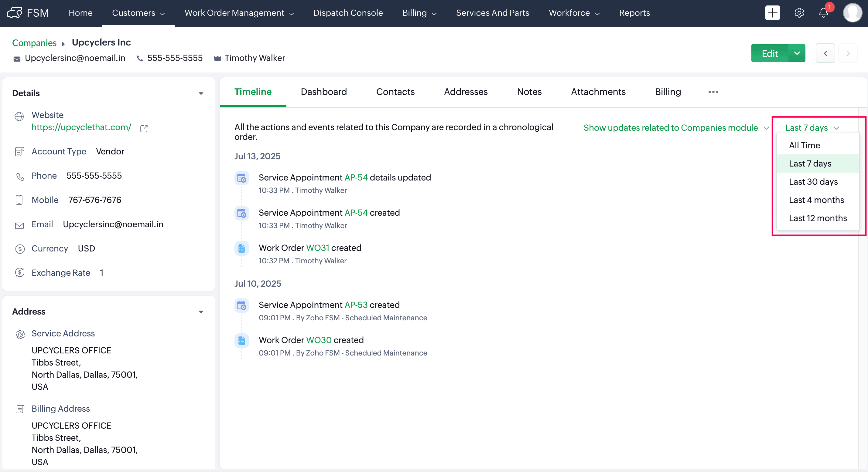Collapse the Details section
Screen dimensions: 868x472
201,93
